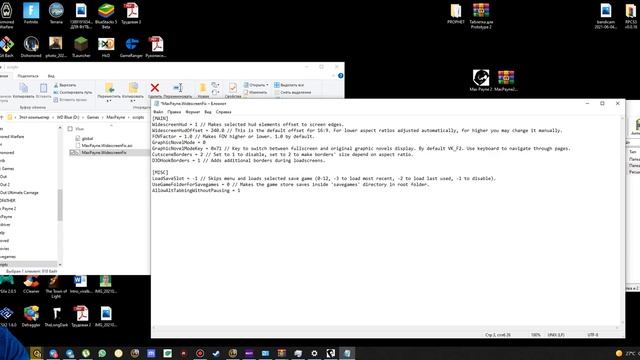
Task: Select Out Ultimate Carnage folder in navigation tree
Action: 19,192
